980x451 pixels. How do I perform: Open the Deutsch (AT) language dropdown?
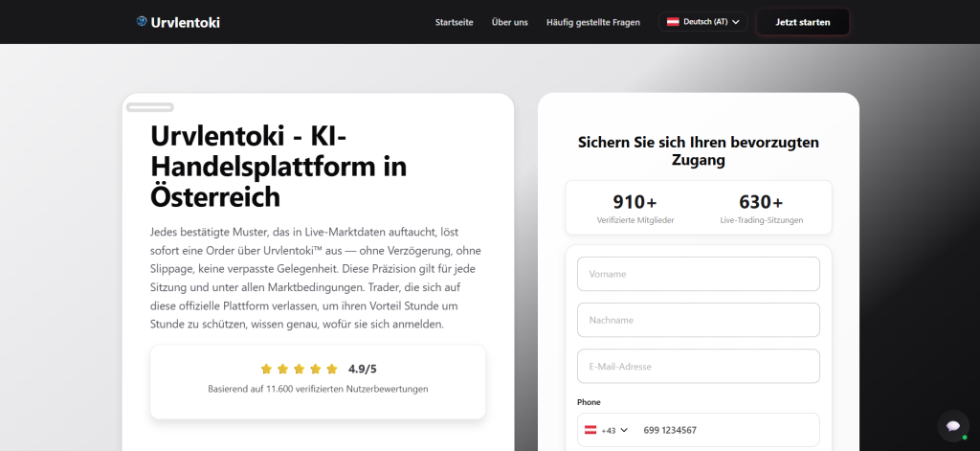tap(703, 22)
